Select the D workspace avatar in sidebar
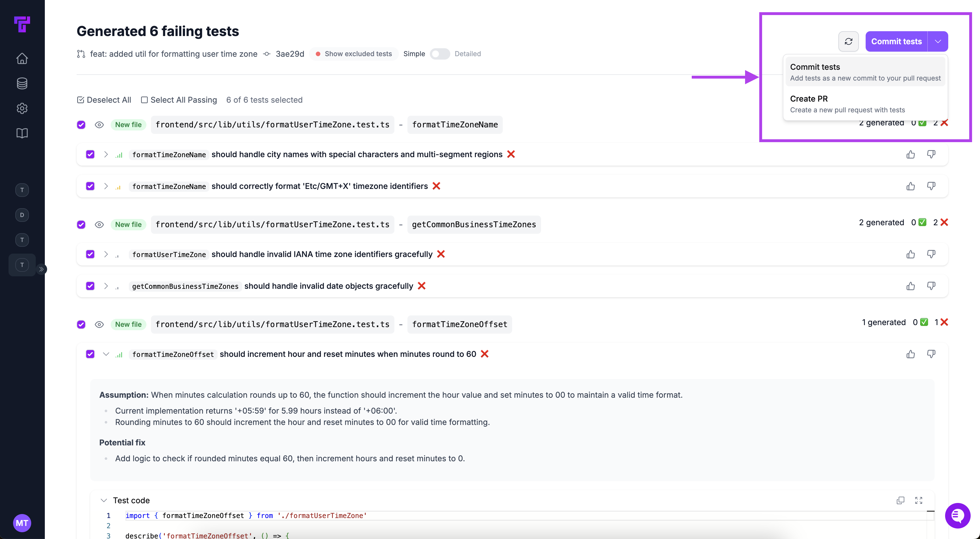The image size is (980, 539). coord(22,215)
